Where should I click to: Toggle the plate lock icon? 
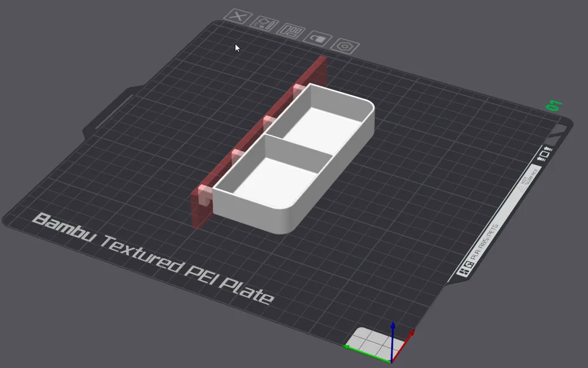pyautogui.click(x=318, y=38)
